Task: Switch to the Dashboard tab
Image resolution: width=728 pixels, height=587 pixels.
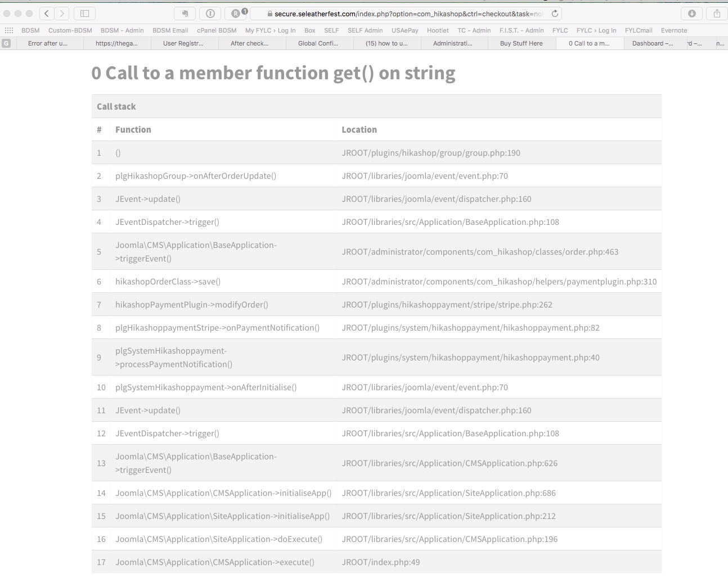Action: tap(653, 43)
